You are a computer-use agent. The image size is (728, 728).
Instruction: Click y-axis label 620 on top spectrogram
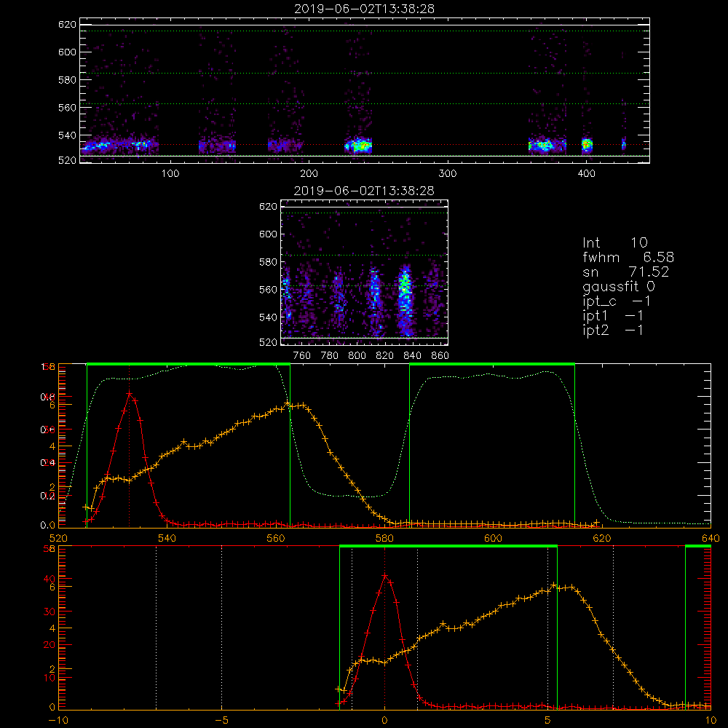click(67, 25)
